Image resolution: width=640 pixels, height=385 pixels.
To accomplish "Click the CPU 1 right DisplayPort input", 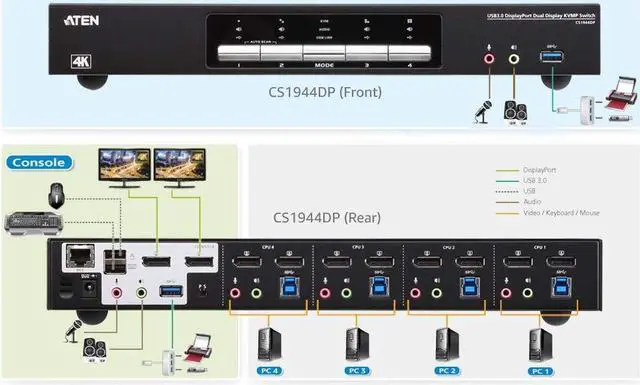I will pyautogui.click(x=561, y=262).
